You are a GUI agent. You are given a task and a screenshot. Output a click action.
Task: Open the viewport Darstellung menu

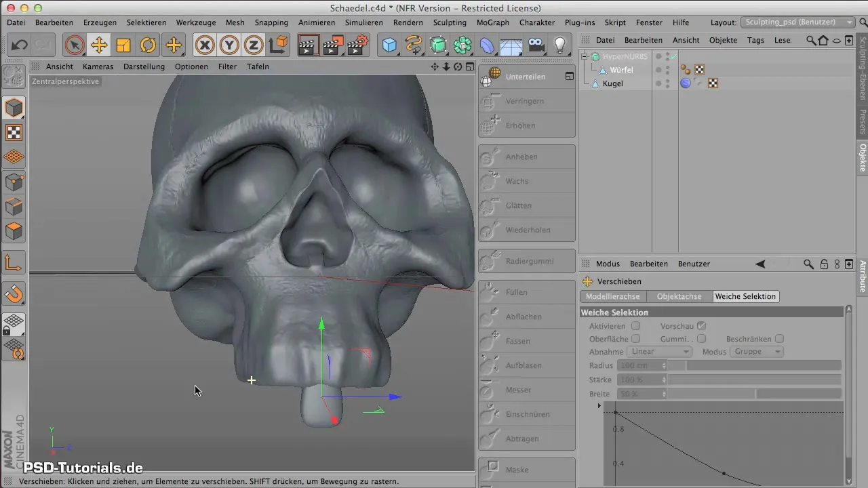pos(144,66)
